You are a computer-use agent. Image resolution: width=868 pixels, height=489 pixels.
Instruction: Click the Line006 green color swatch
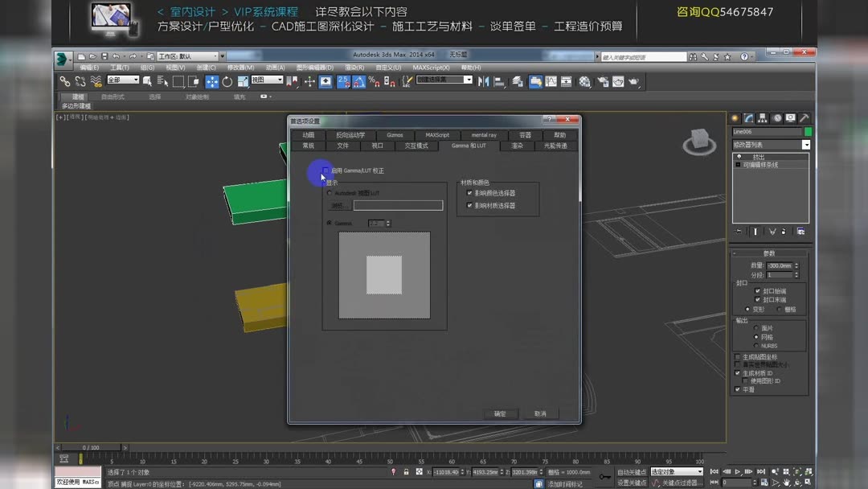point(809,131)
